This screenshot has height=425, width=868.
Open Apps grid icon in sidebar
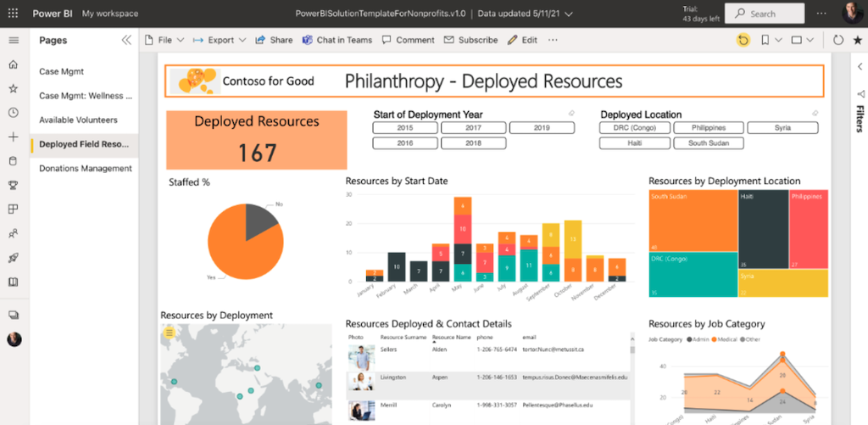pyautogui.click(x=14, y=210)
